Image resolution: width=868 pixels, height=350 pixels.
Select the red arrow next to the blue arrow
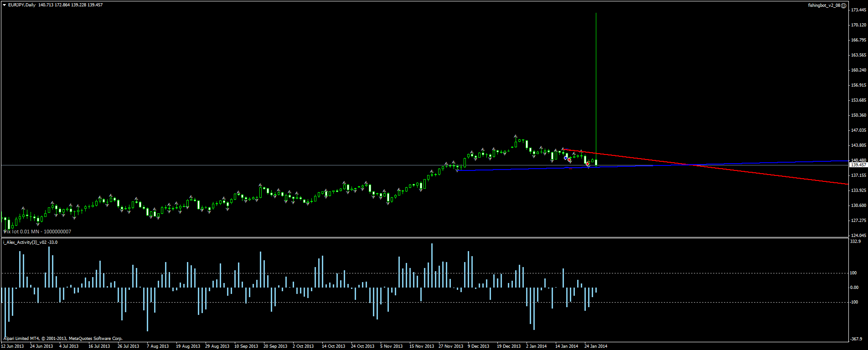pyautogui.click(x=569, y=160)
